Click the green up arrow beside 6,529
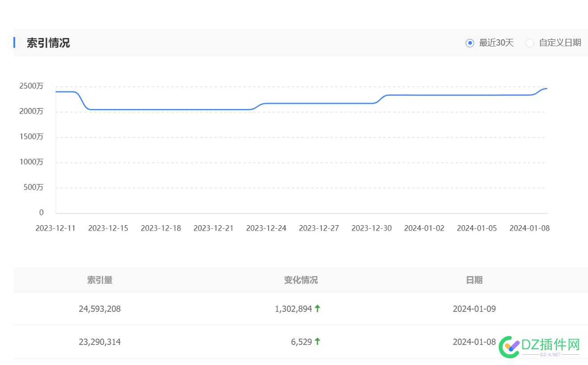Viewport: 588px width, 365px height. tap(317, 341)
